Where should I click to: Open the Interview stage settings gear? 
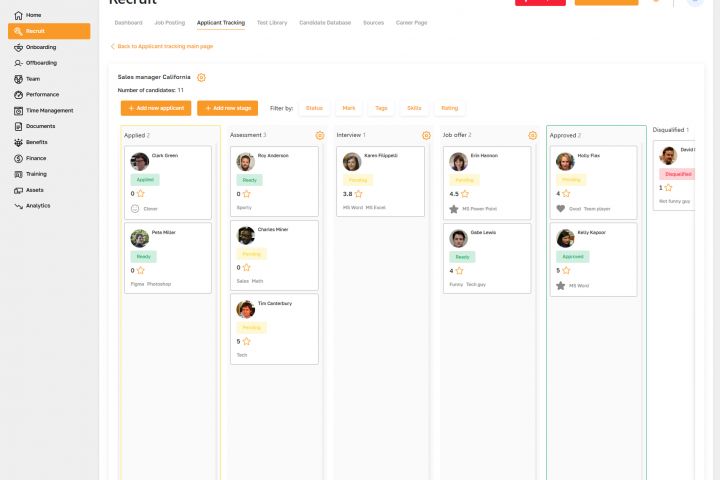click(426, 136)
